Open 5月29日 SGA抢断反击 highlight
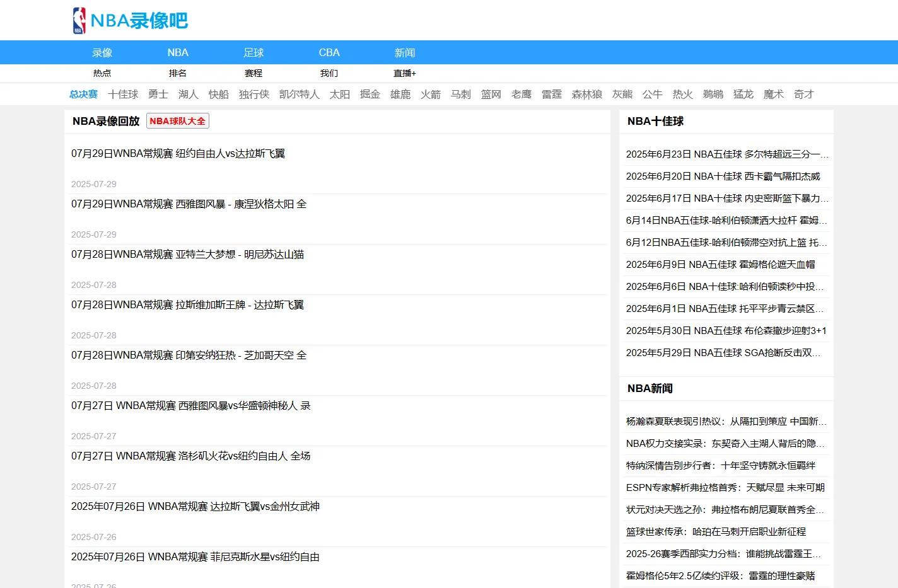 [x=723, y=353]
